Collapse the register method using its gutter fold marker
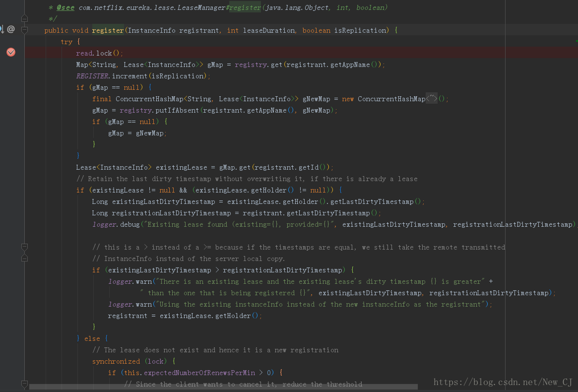This screenshot has width=578, height=392. point(24,30)
